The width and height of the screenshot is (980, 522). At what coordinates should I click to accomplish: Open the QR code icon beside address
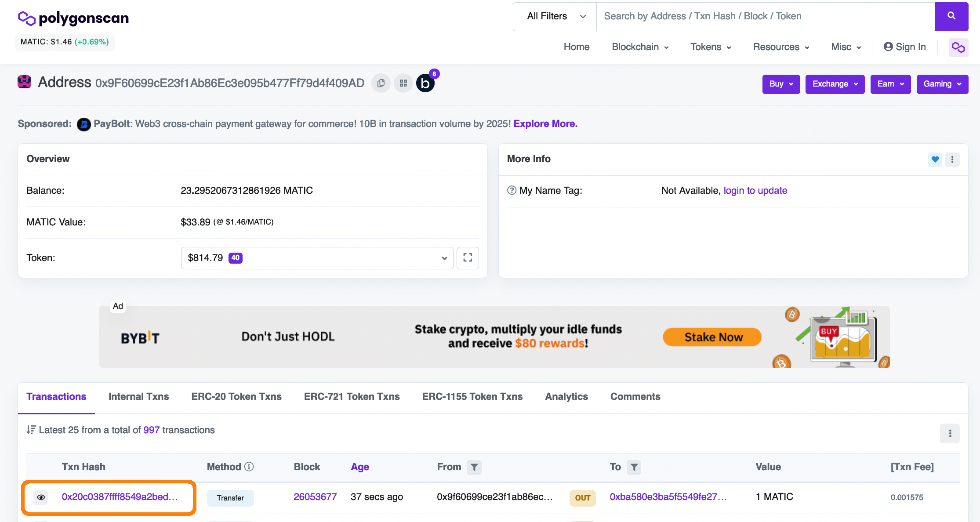click(x=403, y=83)
